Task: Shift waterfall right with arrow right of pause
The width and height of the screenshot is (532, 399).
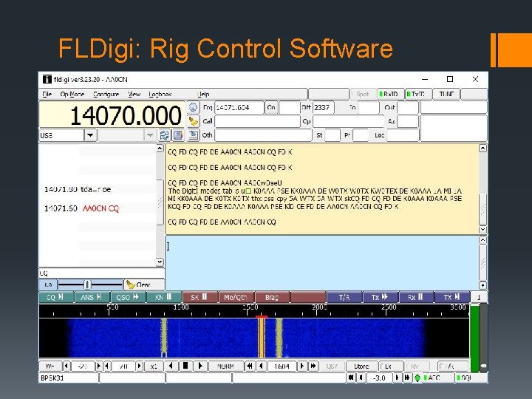Action: (200, 366)
